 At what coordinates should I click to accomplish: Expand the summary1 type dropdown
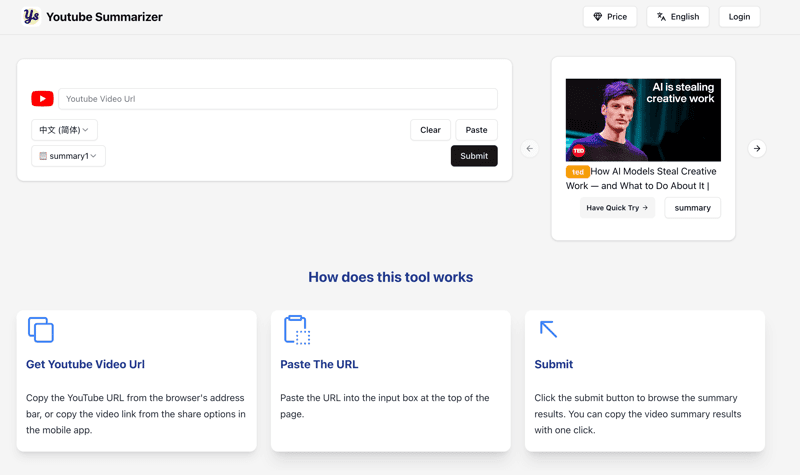point(68,156)
